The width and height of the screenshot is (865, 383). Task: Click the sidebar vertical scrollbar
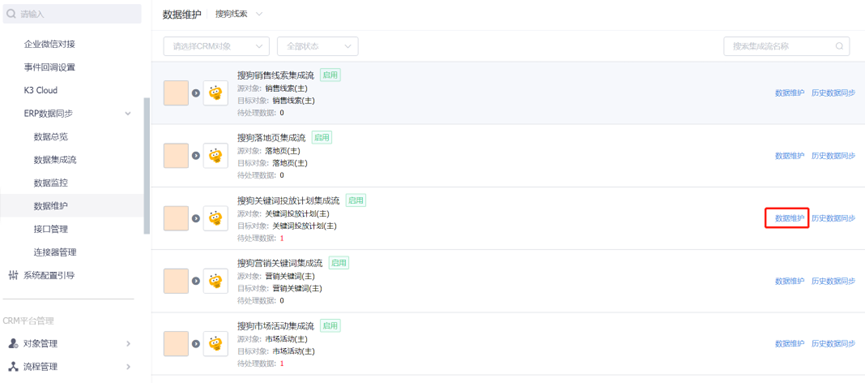[x=146, y=166]
